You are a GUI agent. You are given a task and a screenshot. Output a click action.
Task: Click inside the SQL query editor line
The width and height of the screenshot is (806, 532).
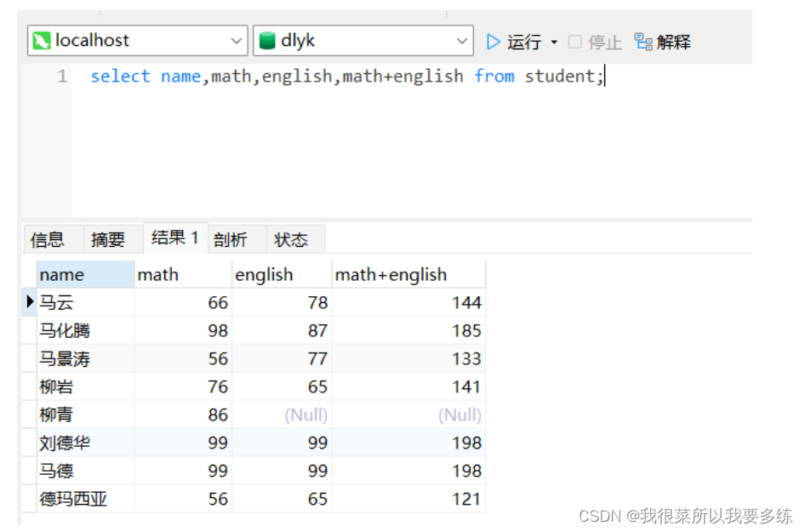coord(347,76)
